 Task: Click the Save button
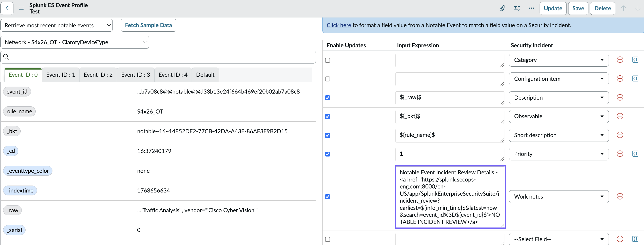click(578, 8)
